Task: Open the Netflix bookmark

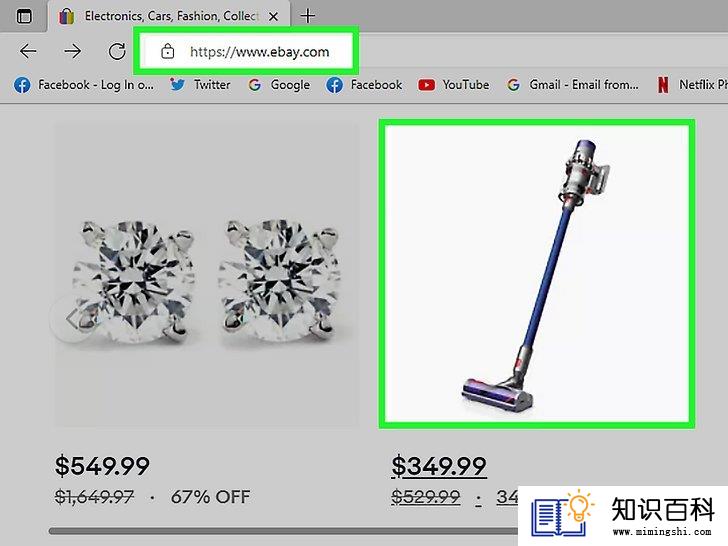Action: click(x=692, y=85)
